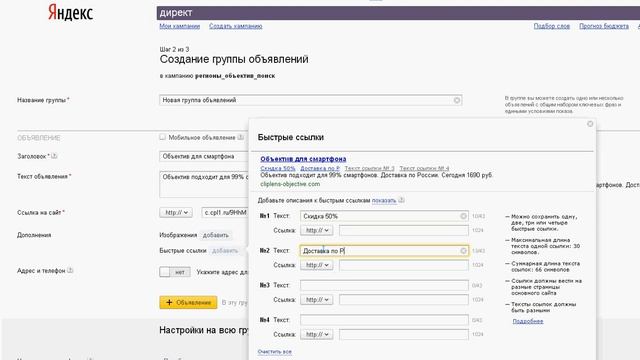Open http:// dropdown for quick link №2

pos(317,265)
